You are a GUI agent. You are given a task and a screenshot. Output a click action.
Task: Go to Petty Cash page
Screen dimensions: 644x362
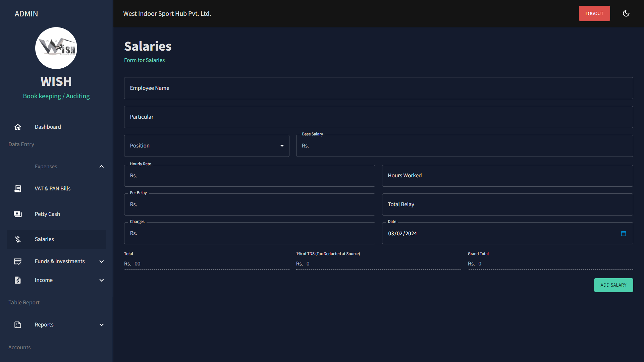(x=47, y=214)
